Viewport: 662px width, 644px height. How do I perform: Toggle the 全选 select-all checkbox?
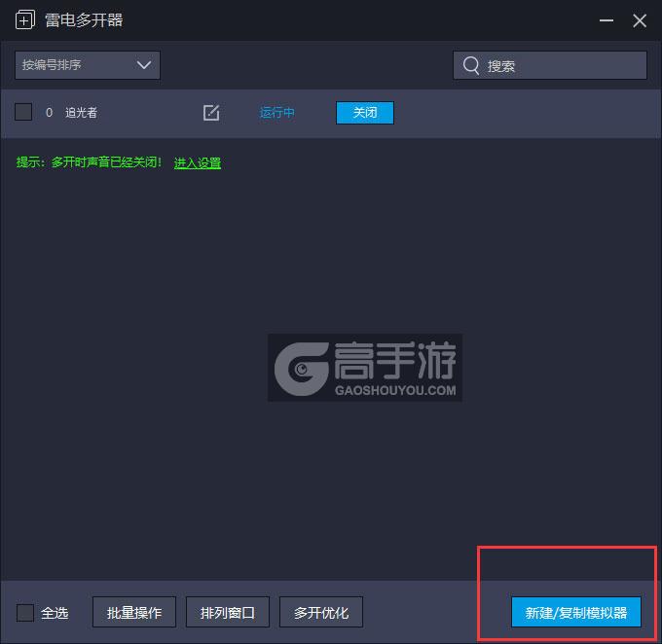click(25, 612)
